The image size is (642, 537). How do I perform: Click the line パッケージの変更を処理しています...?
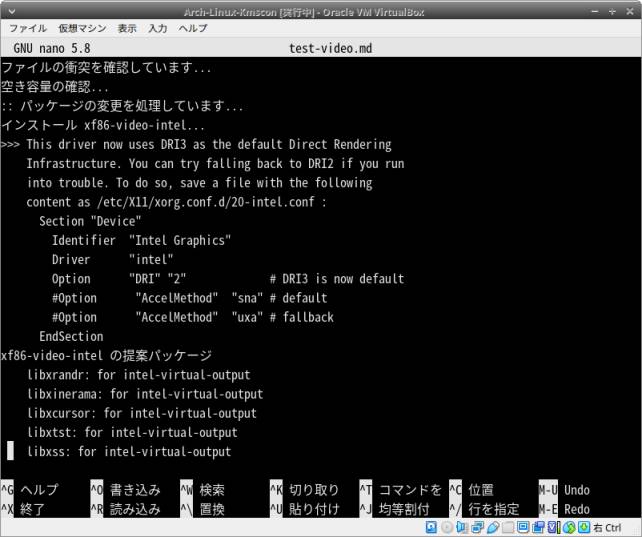pyautogui.click(x=122, y=106)
